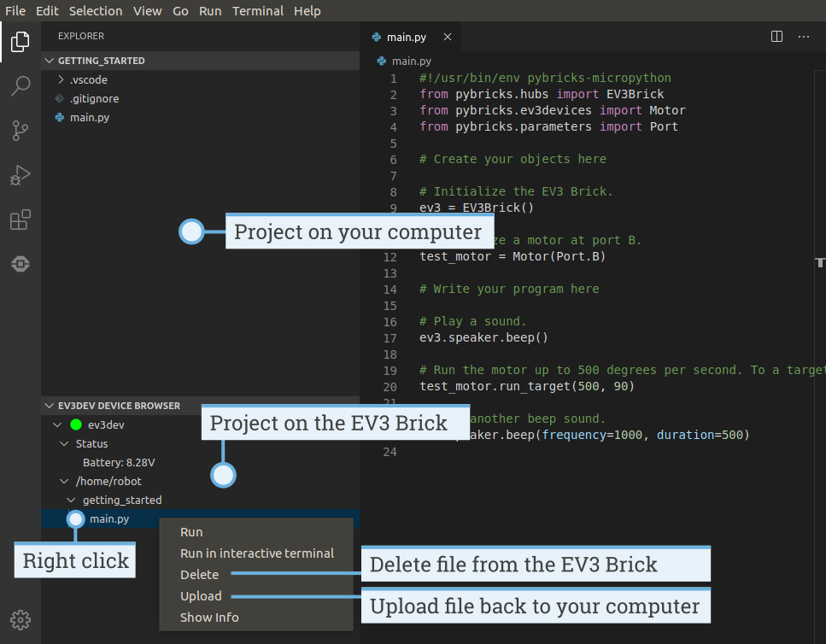Image resolution: width=826 pixels, height=644 pixels.
Task: Expand the .vscode folder
Action: tap(88, 79)
